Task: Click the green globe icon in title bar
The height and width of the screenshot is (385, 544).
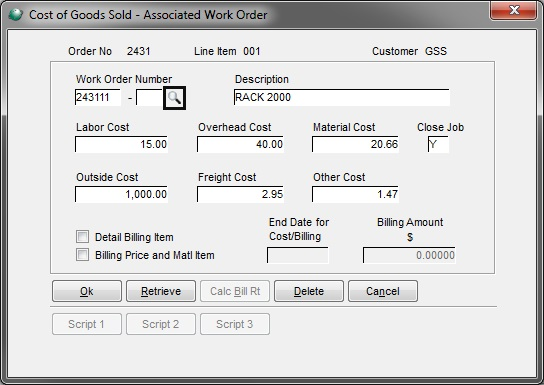Action: [x=16, y=15]
